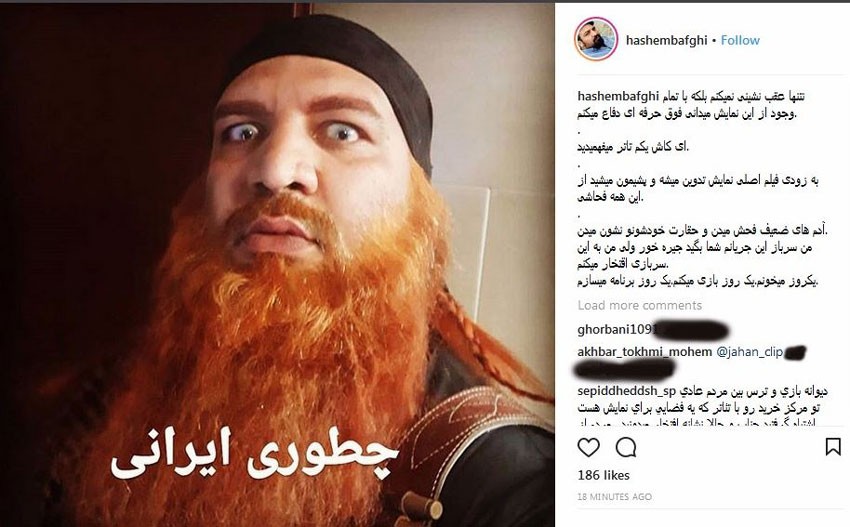Open hashembafghi profile picture avatar
The height and width of the screenshot is (527, 850).
596,39
